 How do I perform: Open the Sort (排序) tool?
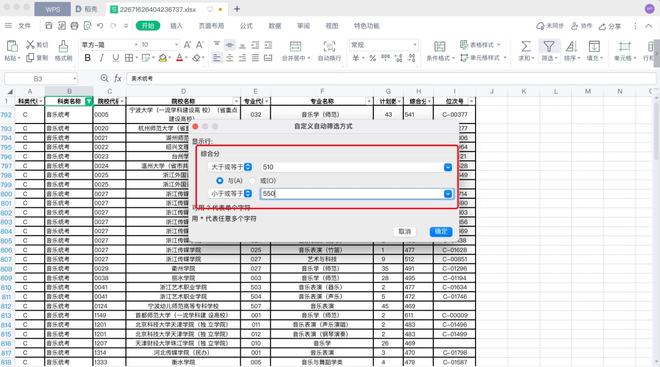pyautogui.click(x=571, y=46)
